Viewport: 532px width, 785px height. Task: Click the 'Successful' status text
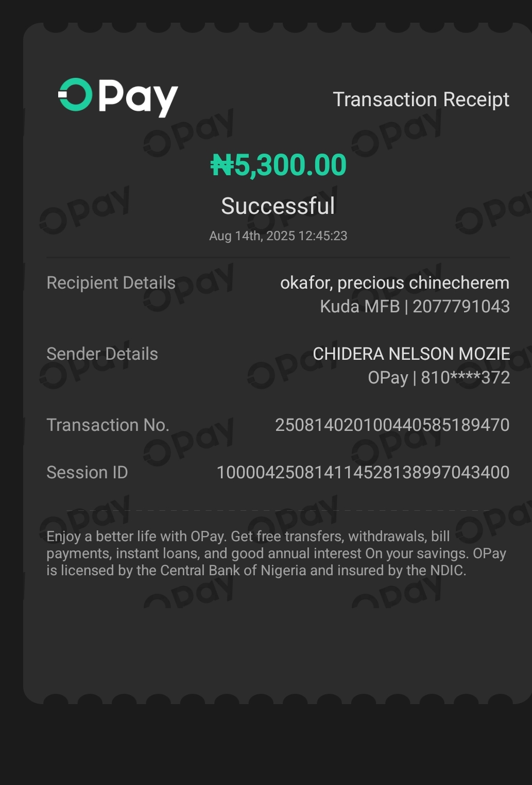[278, 206]
